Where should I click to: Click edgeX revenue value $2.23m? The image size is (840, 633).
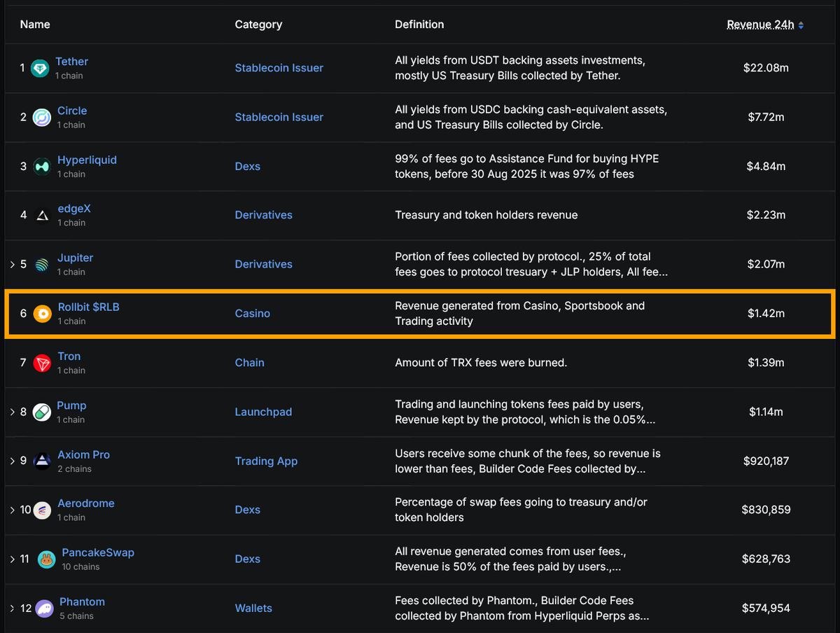[x=766, y=215]
